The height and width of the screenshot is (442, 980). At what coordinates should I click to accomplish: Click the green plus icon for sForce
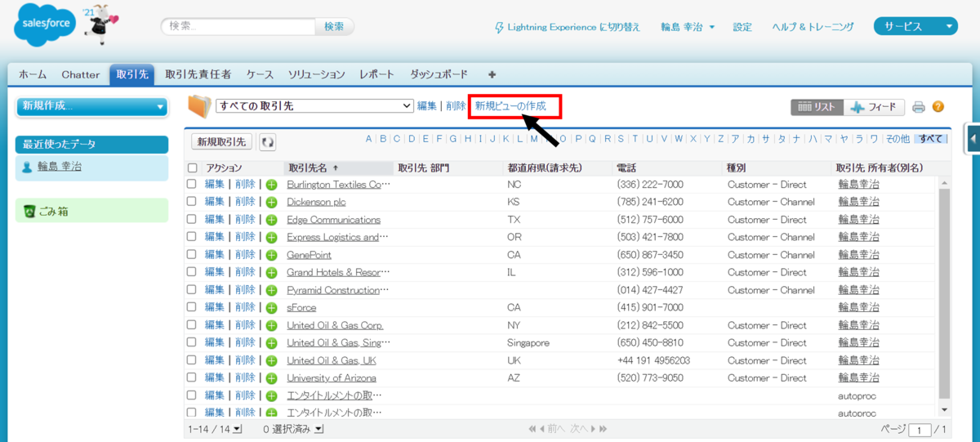[271, 308]
